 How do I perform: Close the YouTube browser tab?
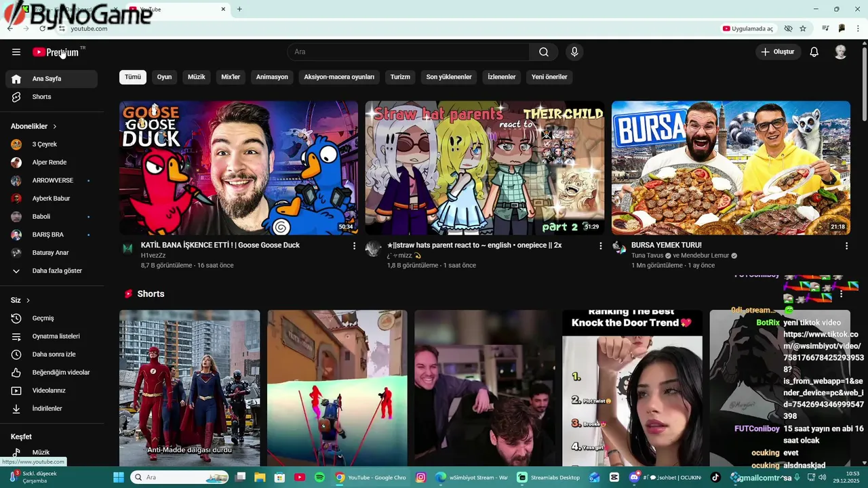223,9
